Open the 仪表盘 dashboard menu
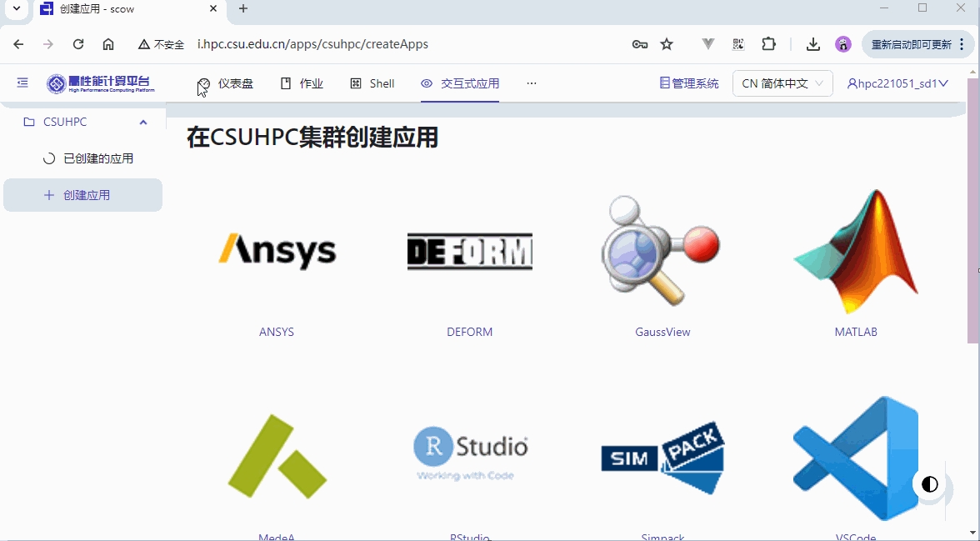This screenshot has height=541, width=980. [226, 83]
